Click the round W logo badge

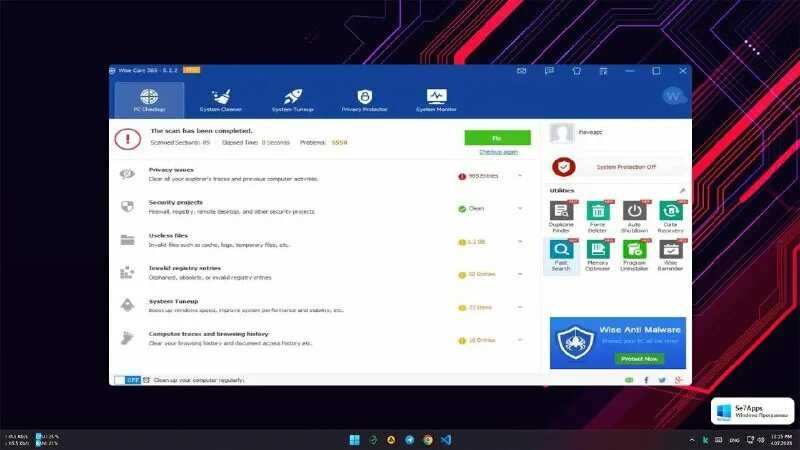click(x=673, y=95)
